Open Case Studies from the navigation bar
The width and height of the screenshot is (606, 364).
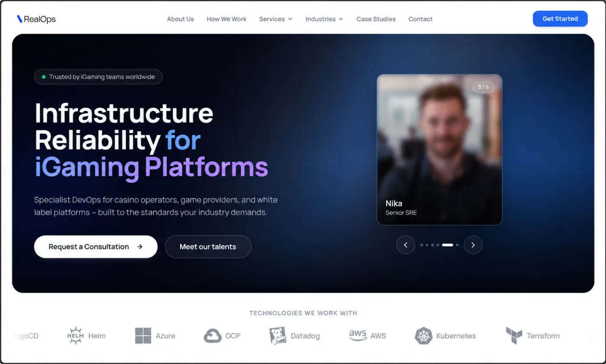pyautogui.click(x=376, y=19)
